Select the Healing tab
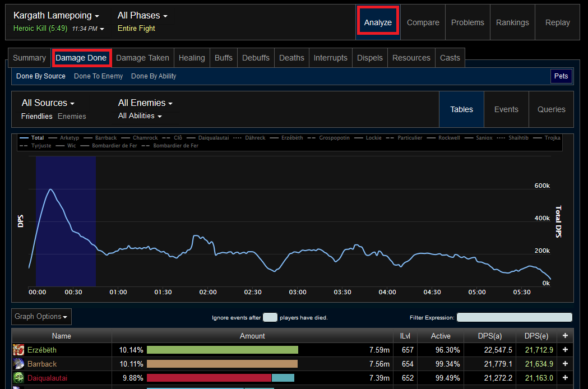Screen dimensions: 588x389 pos(192,58)
